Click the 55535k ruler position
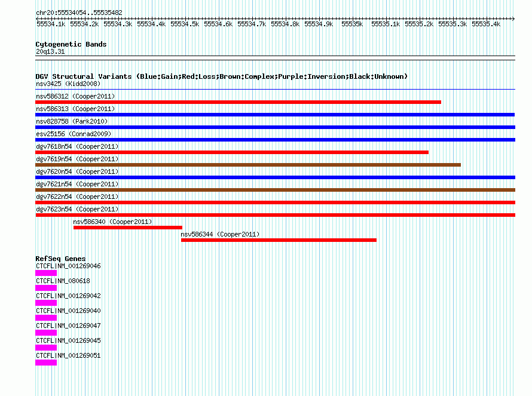 (x=352, y=24)
